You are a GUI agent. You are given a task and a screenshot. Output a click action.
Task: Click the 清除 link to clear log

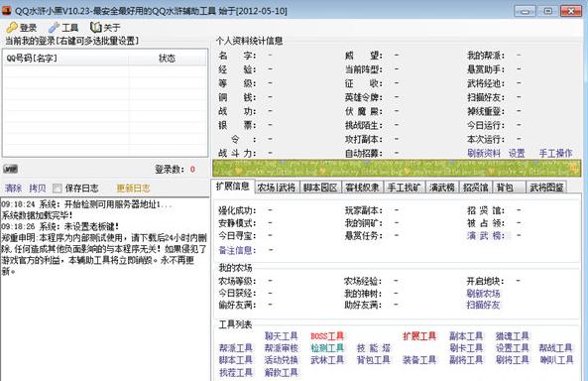tap(14, 189)
